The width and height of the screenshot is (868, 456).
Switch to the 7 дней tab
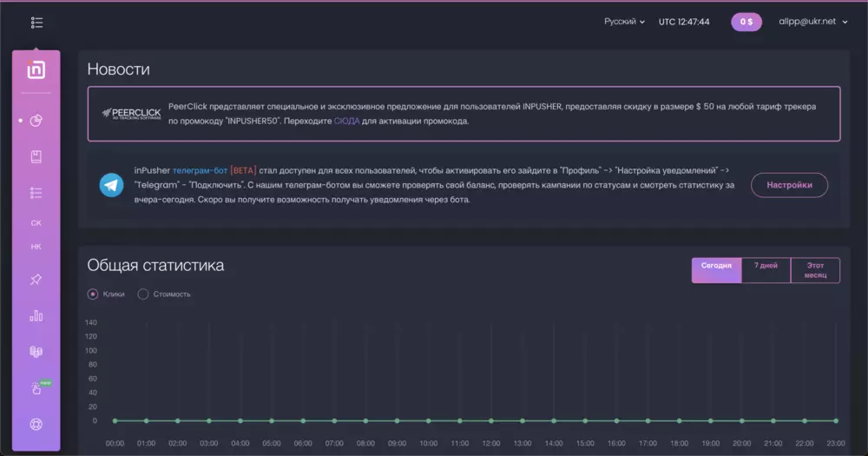pyautogui.click(x=766, y=270)
